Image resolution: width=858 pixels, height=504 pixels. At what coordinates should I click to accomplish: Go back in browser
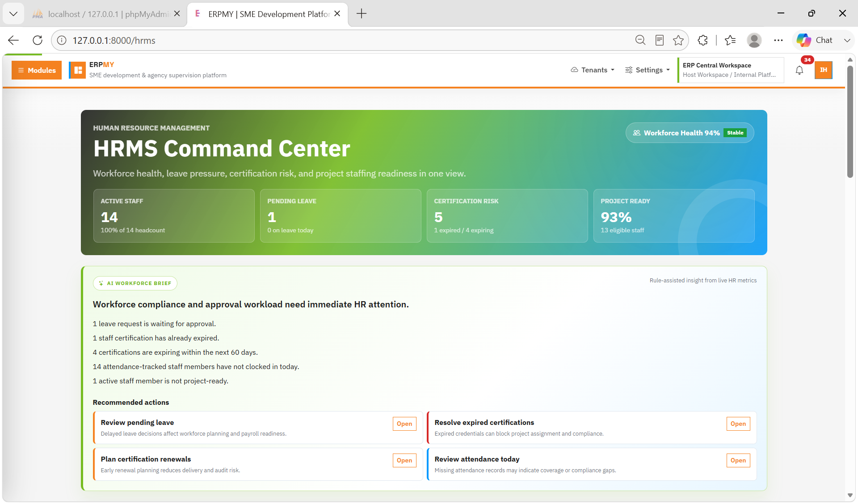point(13,40)
